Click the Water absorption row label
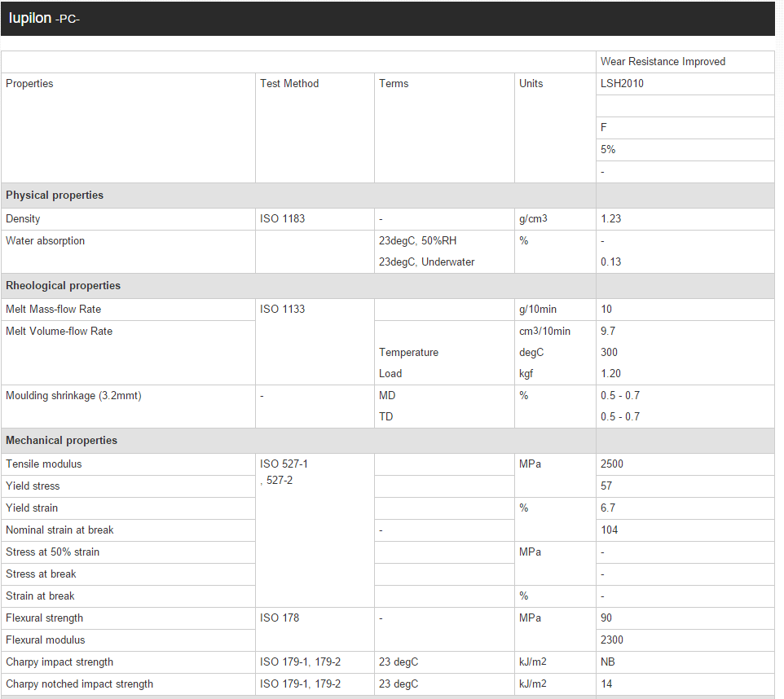784x699 pixels. (45, 240)
